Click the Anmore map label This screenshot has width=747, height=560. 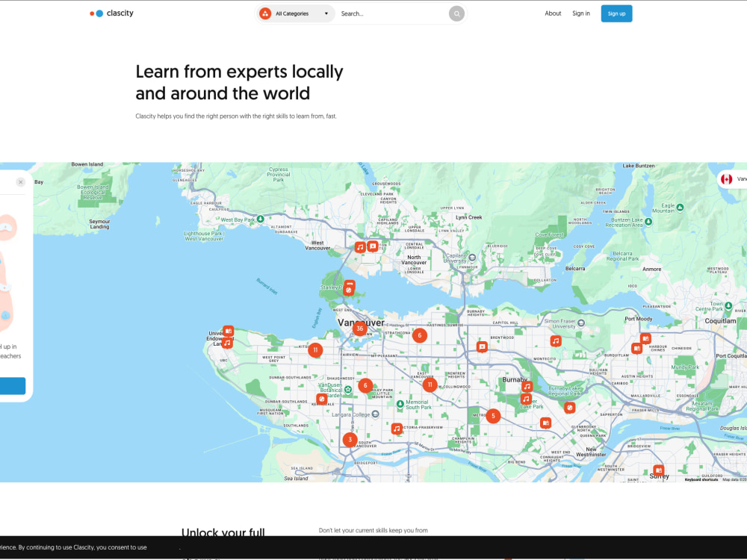[651, 269]
